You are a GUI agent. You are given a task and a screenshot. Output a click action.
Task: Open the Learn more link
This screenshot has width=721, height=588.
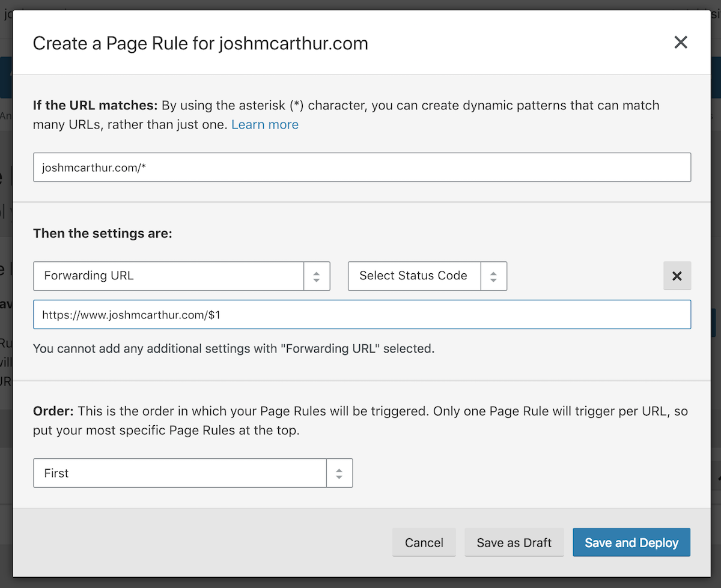click(x=265, y=125)
